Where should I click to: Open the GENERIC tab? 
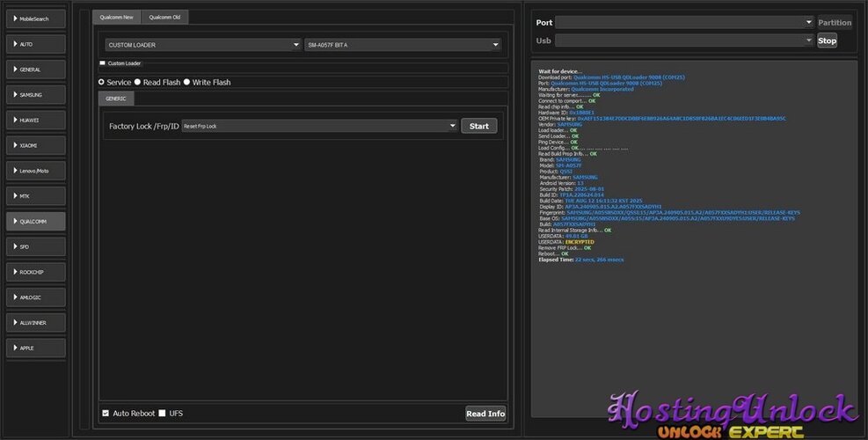(116, 99)
